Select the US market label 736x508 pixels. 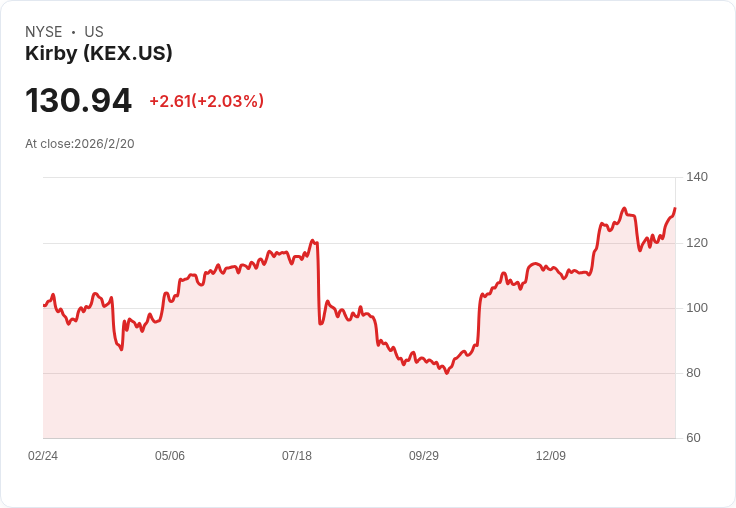(94, 32)
